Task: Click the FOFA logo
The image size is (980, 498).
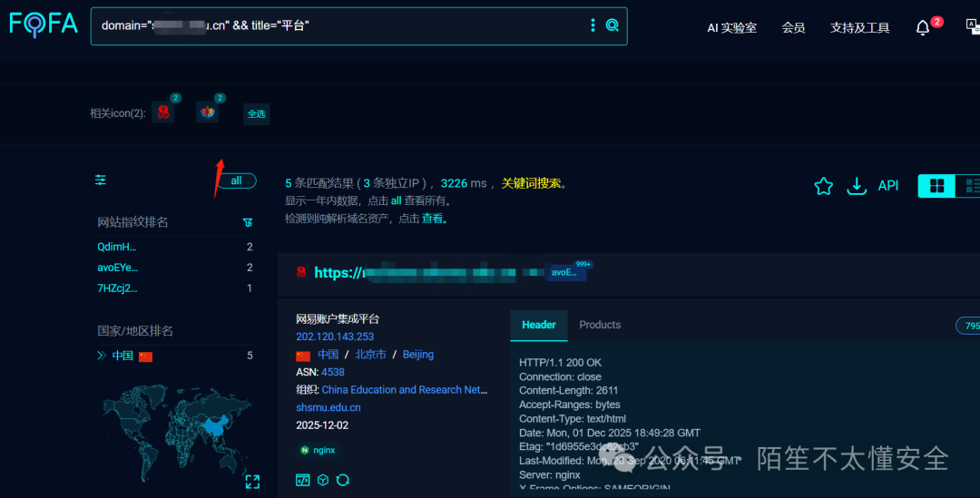Action: point(44,24)
